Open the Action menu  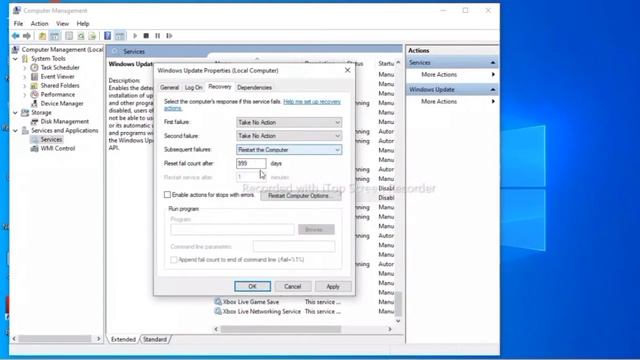tap(40, 24)
